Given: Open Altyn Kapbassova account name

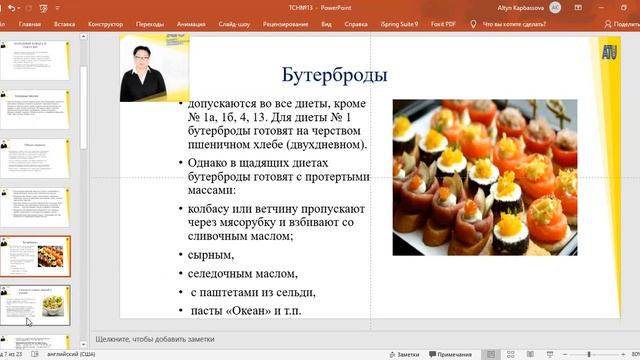Looking at the screenshot, I should point(520,8).
